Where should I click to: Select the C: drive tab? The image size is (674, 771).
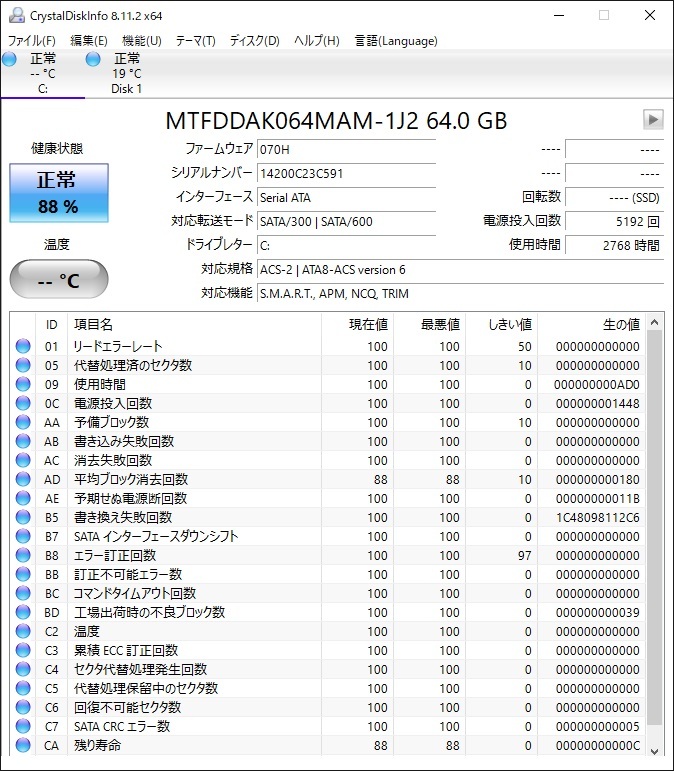[43, 74]
